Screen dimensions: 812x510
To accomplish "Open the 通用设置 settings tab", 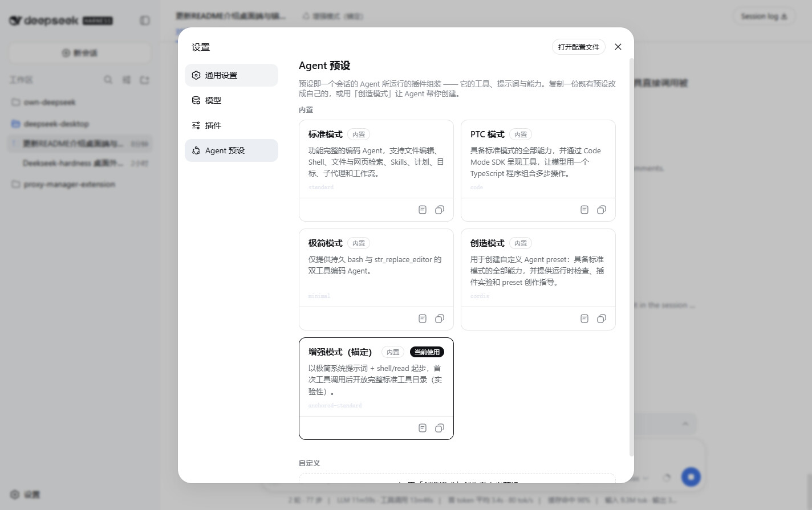I will (232, 75).
